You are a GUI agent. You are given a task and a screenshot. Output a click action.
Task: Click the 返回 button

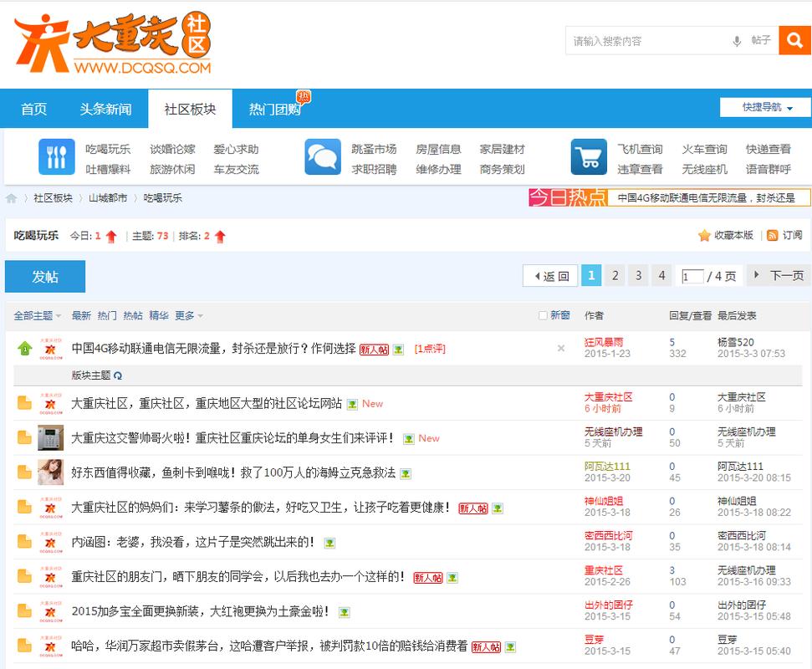(x=552, y=276)
